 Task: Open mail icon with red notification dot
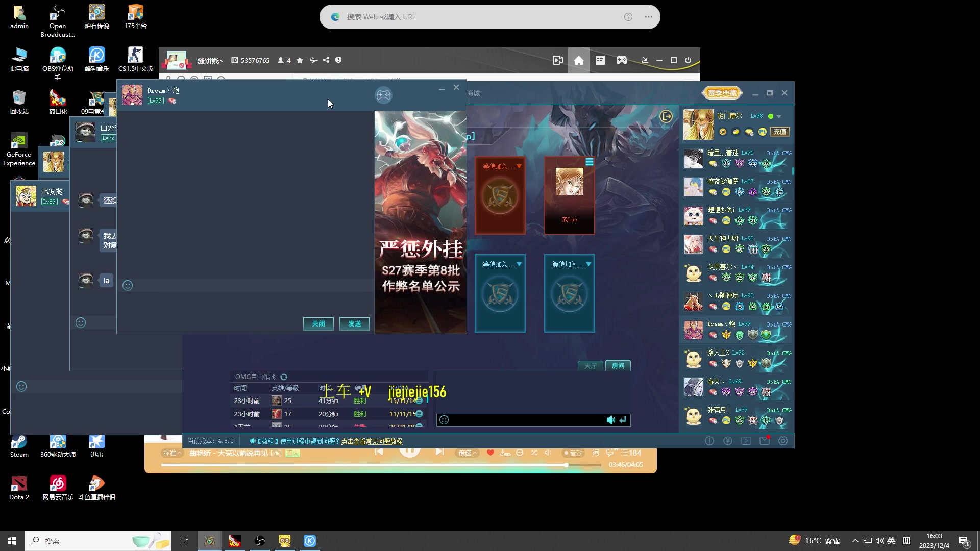[x=765, y=441]
